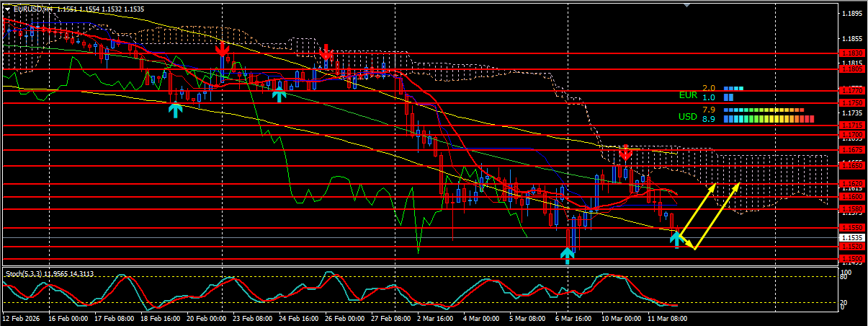Image resolution: width=868 pixels, height=326 pixels.
Task: Click the 1.1550 red price level label
Action: pyautogui.click(x=853, y=228)
